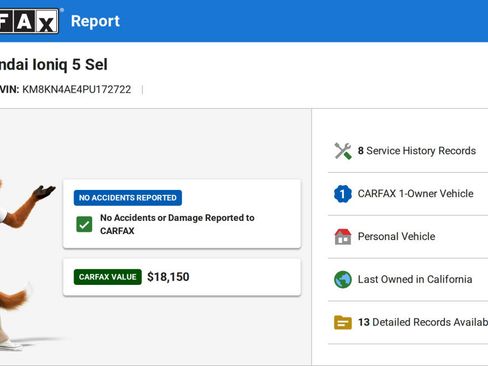488x366 pixels.
Task: Click the house Personal Vehicle icon
Action: click(343, 237)
